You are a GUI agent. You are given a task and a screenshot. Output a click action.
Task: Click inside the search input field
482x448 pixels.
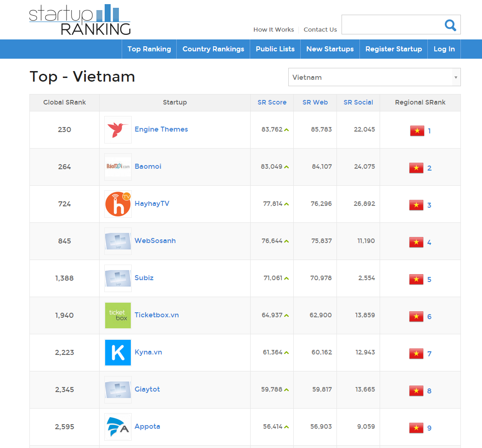click(395, 25)
